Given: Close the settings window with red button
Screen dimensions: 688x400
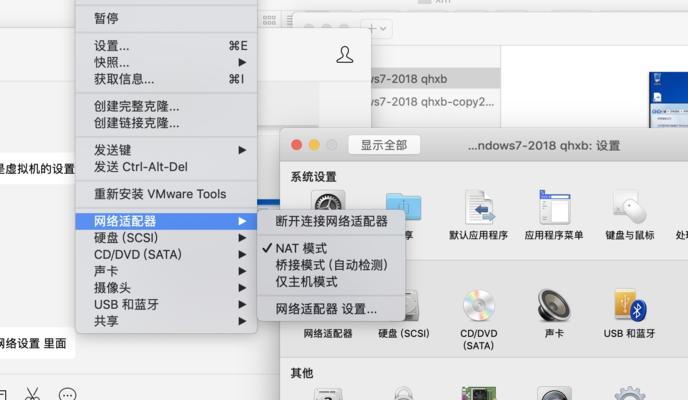Looking at the screenshot, I should (297, 145).
